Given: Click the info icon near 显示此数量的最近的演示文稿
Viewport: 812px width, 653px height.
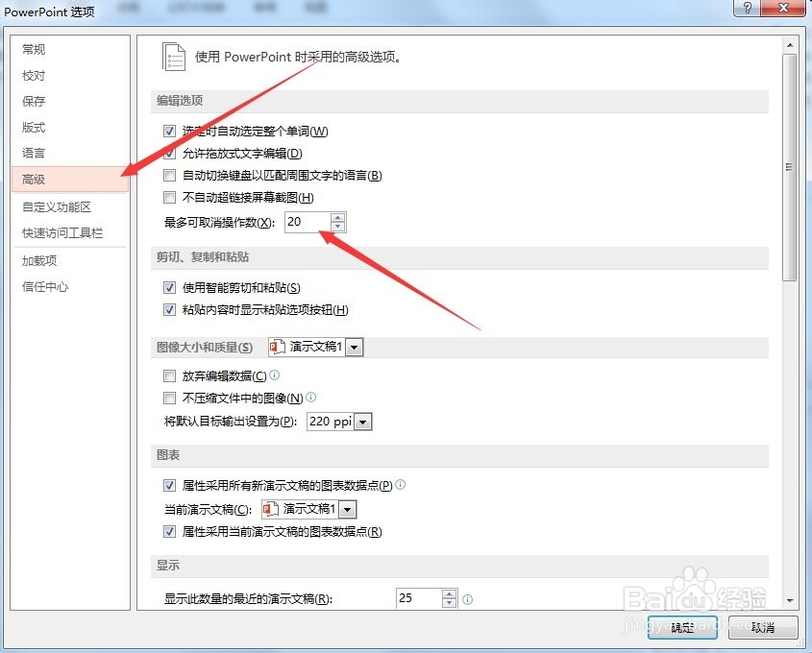Looking at the screenshot, I should pos(467,599).
